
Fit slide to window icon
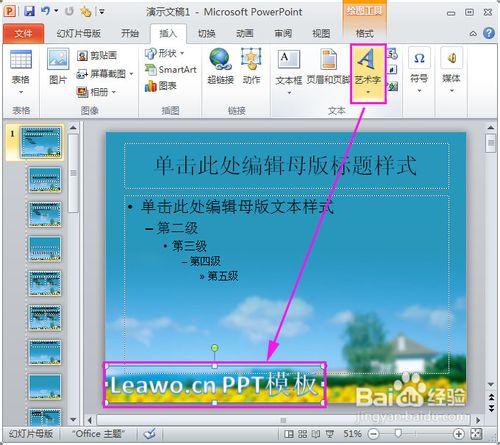pos(476,434)
